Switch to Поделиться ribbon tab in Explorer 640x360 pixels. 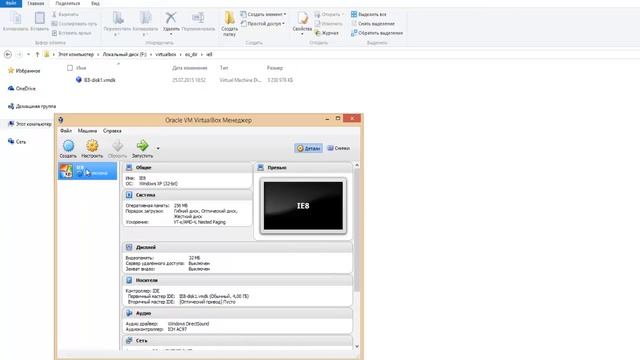(67, 3)
